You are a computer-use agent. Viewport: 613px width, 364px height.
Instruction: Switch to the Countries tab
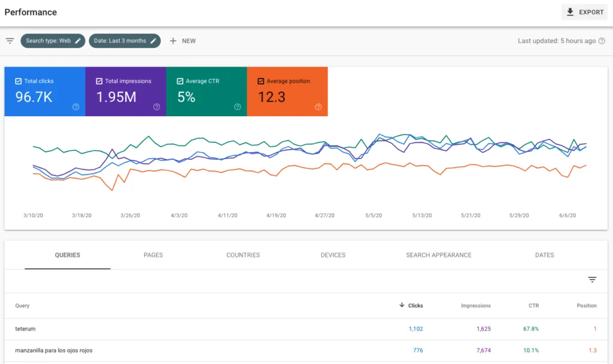243,255
